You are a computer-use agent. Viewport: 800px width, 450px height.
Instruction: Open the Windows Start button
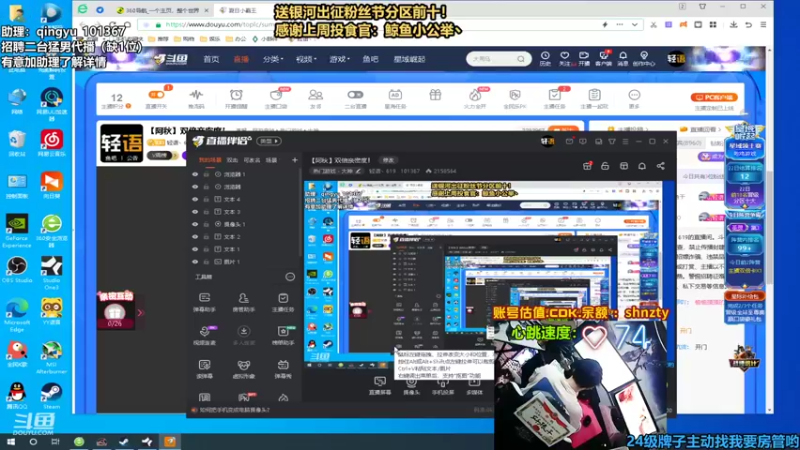[x=10, y=442]
